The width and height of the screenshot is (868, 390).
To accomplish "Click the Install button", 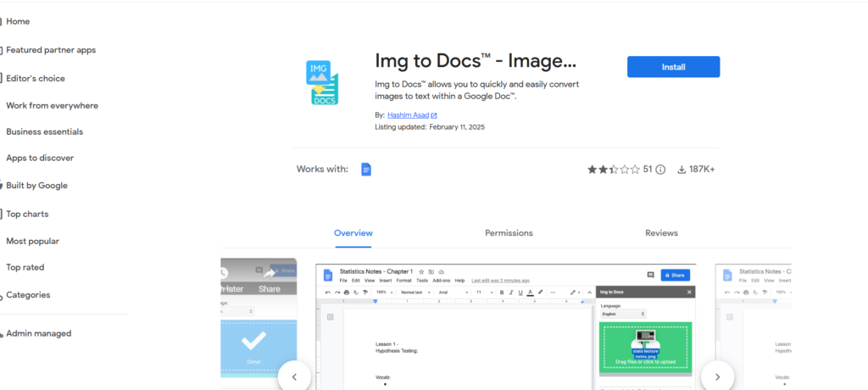I will click(x=673, y=67).
